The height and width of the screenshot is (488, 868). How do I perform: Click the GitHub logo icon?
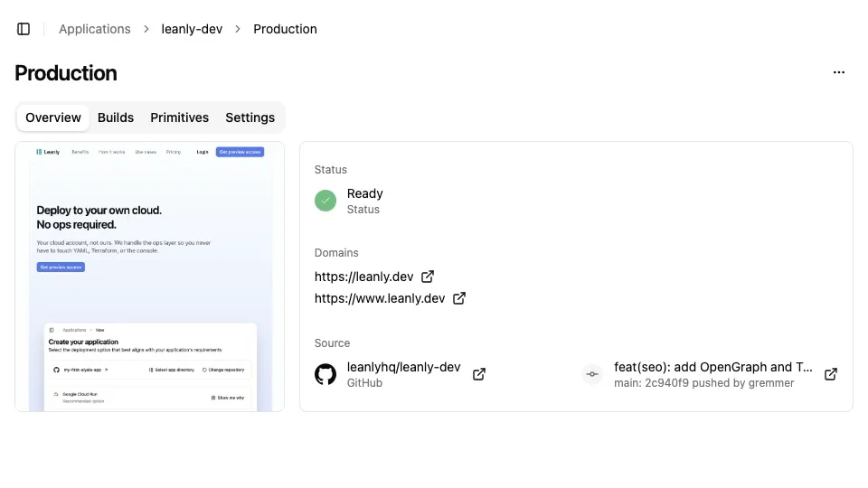coord(325,374)
